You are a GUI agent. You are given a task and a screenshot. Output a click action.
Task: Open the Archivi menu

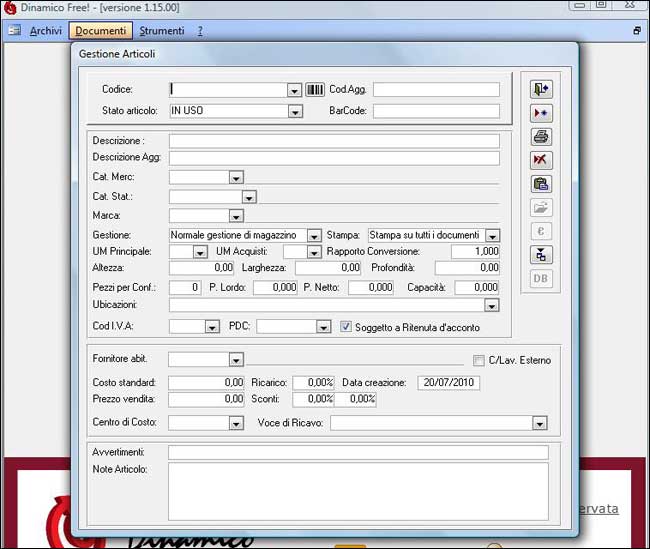(45, 31)
